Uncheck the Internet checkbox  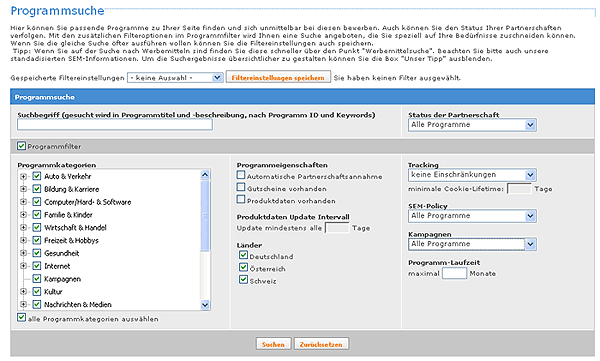[x=37, y=266]
